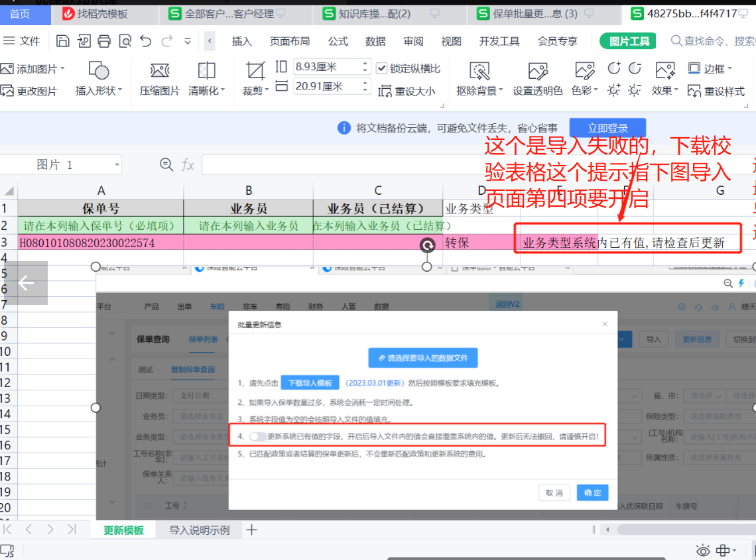
Task: Open the name box dropdown arrow
Action: 117,165
